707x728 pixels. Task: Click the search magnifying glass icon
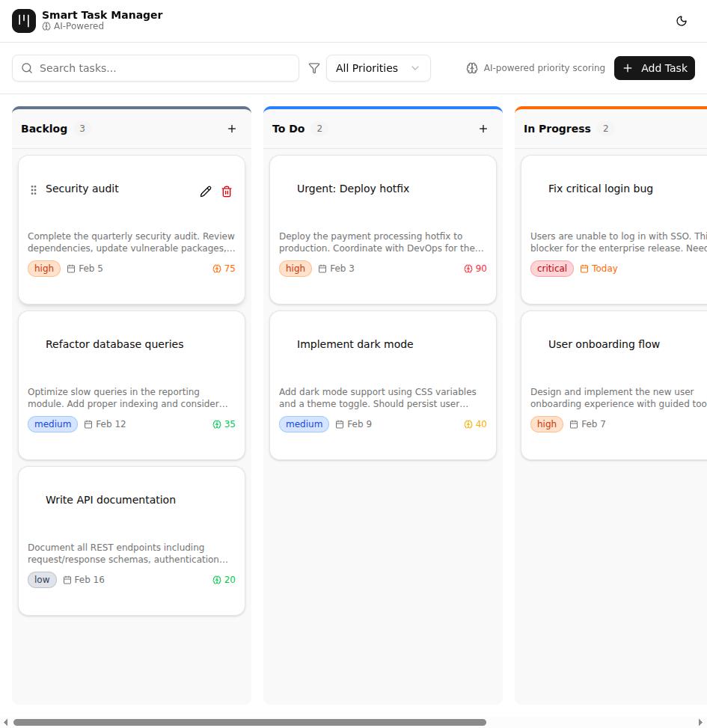point(27,68)
